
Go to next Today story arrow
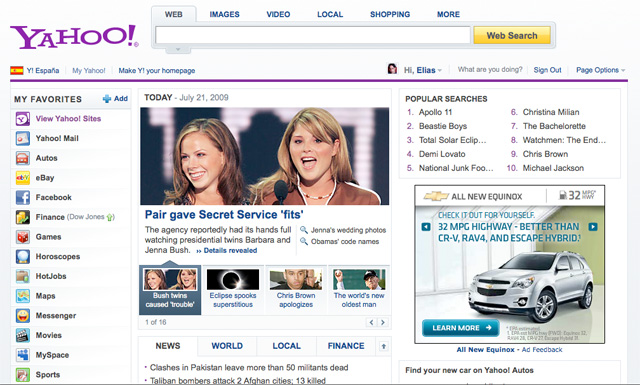pos(383,322)
